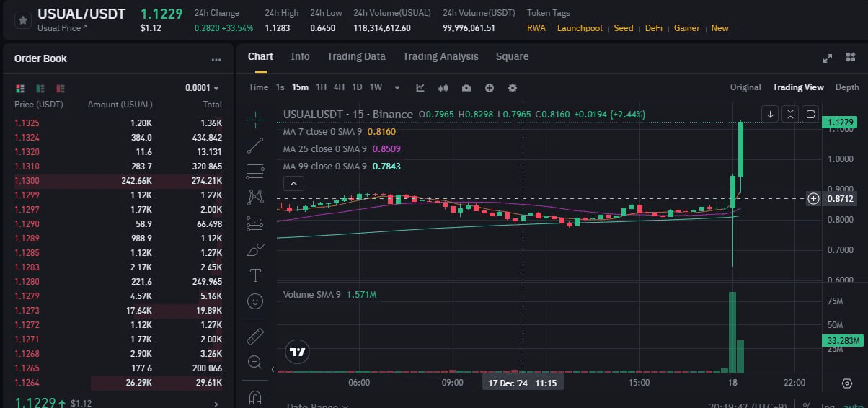Screen dimensions: 868x408
Task: Click the down arrow pane button
Action: pyautogui.click(x=771, y=114)
